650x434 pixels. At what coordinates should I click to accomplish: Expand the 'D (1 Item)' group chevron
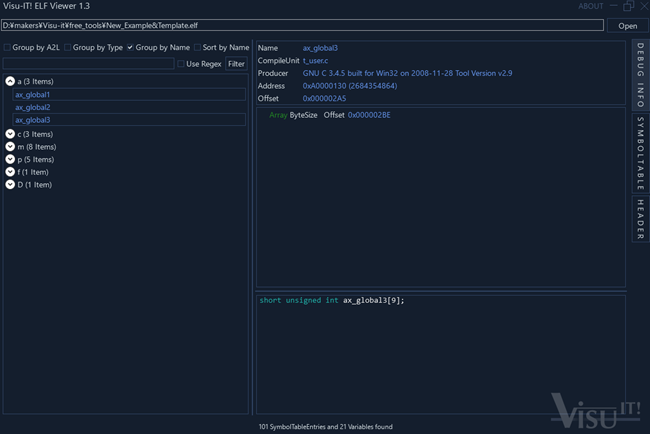tap(10, 185)
